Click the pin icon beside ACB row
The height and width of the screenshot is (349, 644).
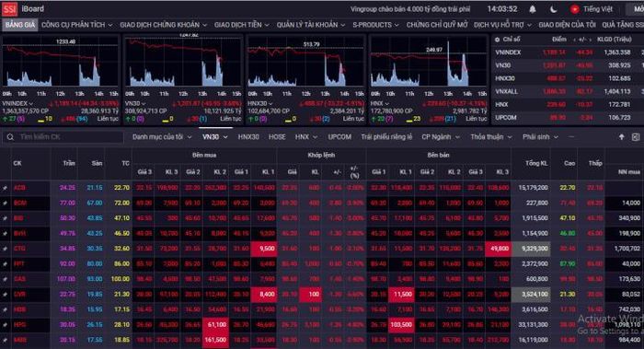coord(5,188)
